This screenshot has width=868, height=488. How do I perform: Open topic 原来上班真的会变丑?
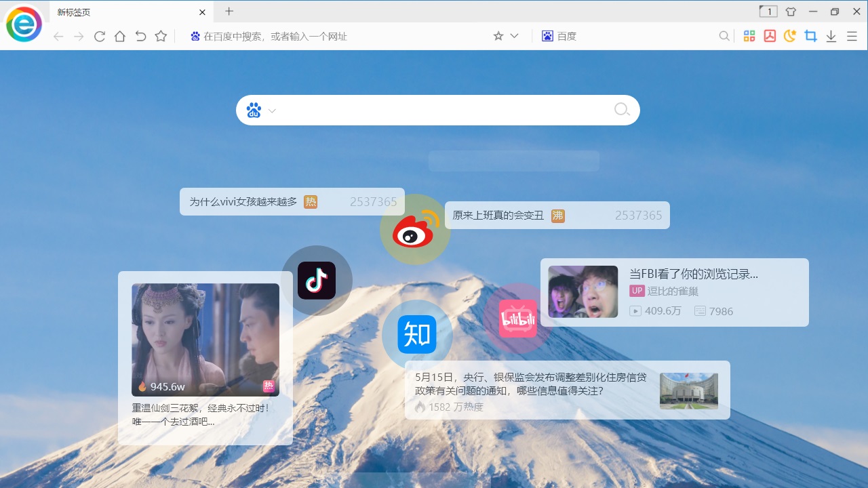[x=498, y=216]
